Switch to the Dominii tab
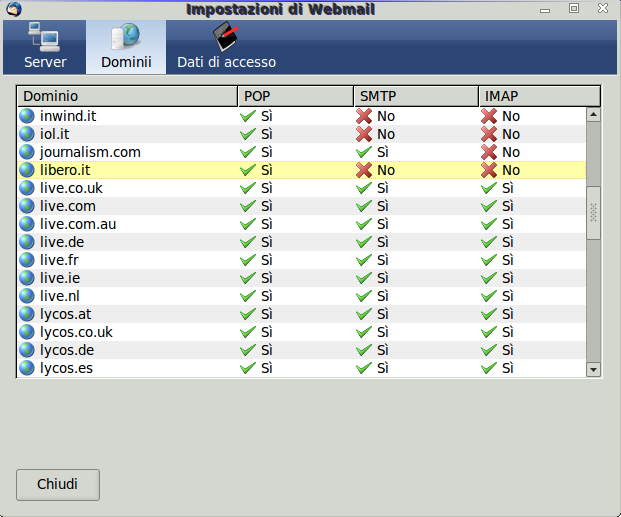621x517 pixels. [126, 47]
